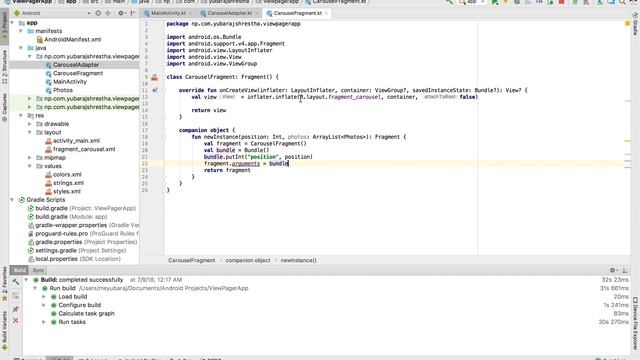Select the Build tab in bottom panel
The height and width of the screenshot is (360, 640).
[x=19, y=270]
